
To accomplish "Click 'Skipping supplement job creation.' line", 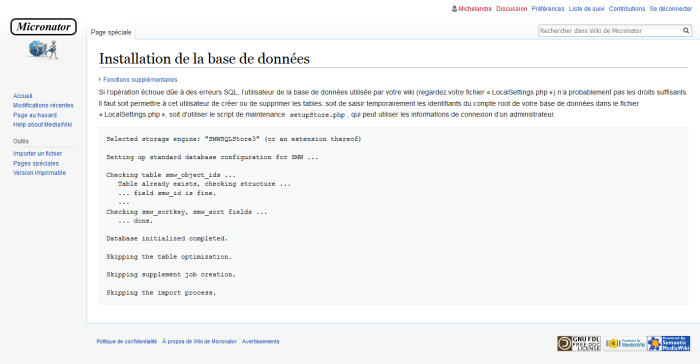I will coord(171,275).
